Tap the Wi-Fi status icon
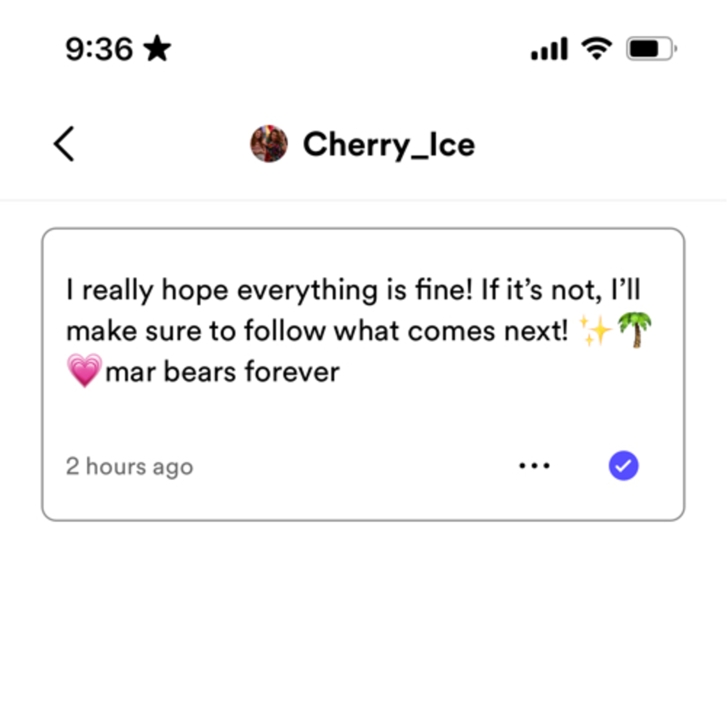This screenshot has width=728, height=728. tap(597, 48)
